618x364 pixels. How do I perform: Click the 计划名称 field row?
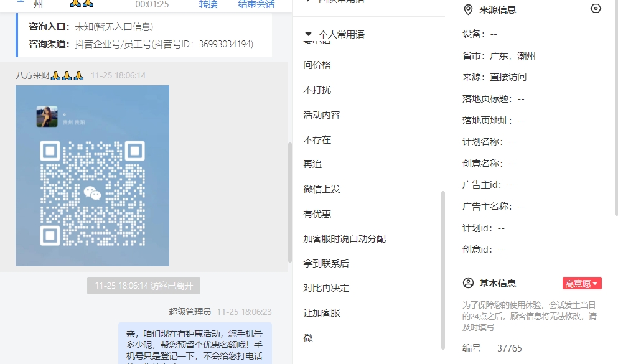click(489, 142)
